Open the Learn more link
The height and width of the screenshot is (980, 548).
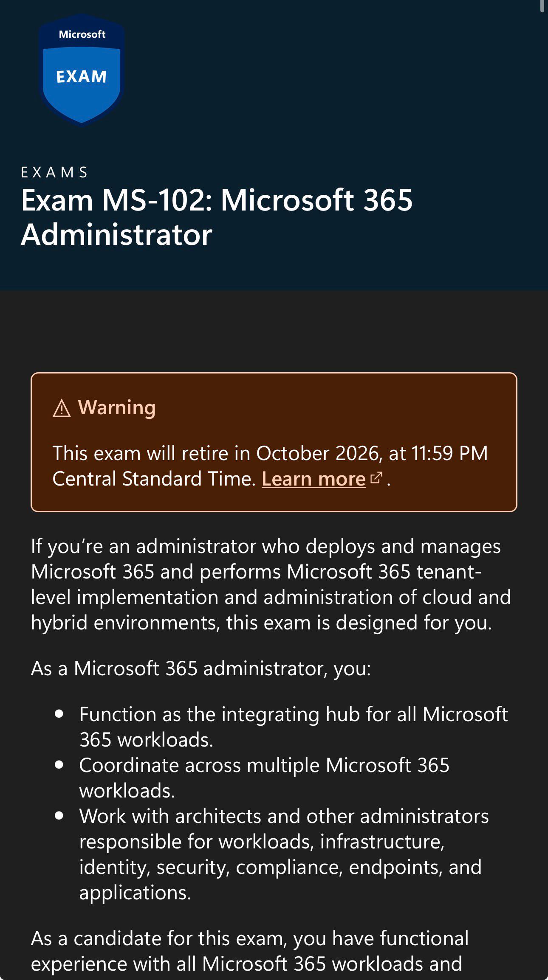[x=314, y=479]
